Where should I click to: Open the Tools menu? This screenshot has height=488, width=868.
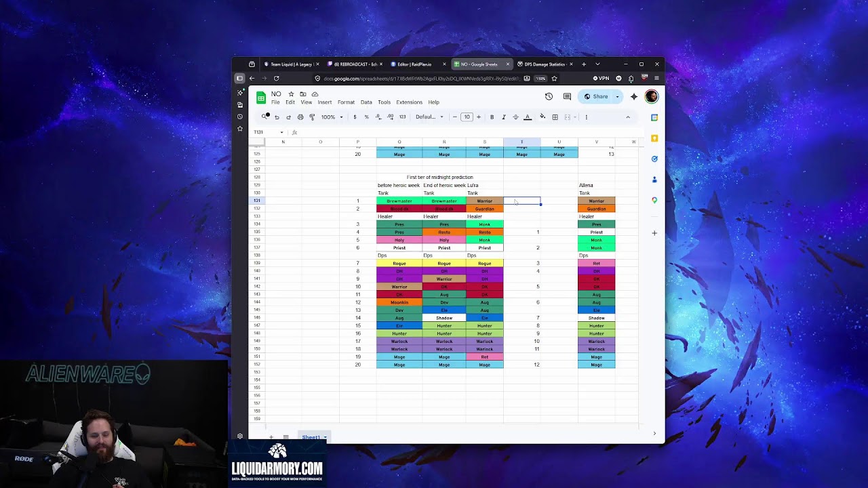(384, 102)
